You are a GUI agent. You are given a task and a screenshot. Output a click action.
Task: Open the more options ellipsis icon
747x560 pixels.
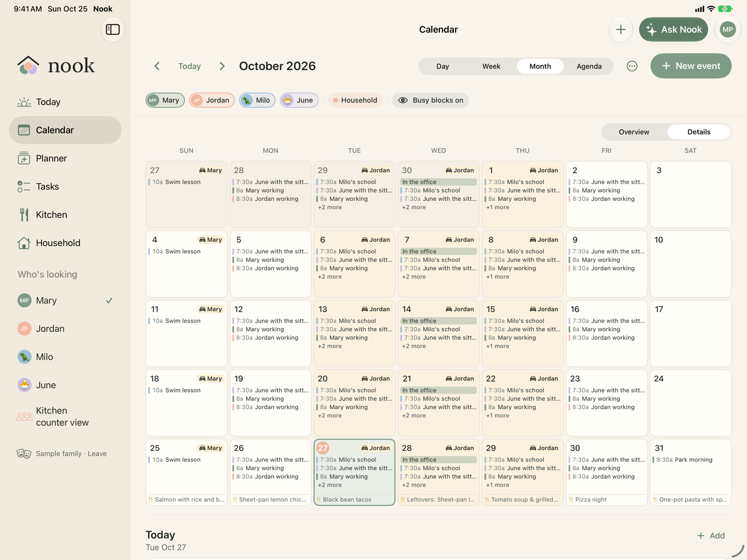(x=632, y=66)
